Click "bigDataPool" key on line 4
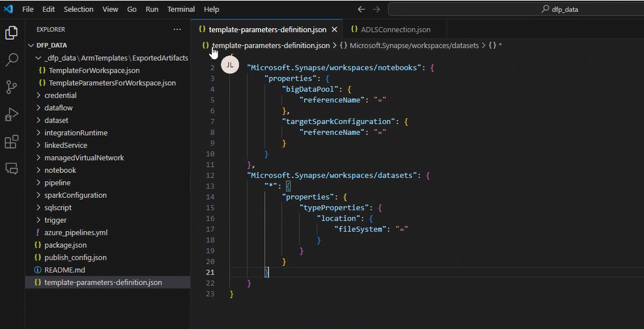Screen dimensions: 644x329 coord(310,89)
